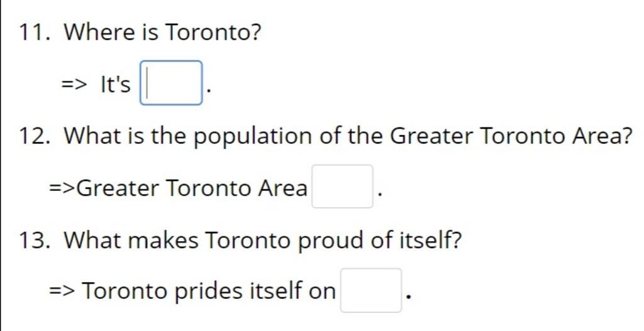Click the "Toronto prides itself on" phrase
Image resolution: width=644 pixels, height=331 pixels.
pyautogui.click(x=209, y=291)
